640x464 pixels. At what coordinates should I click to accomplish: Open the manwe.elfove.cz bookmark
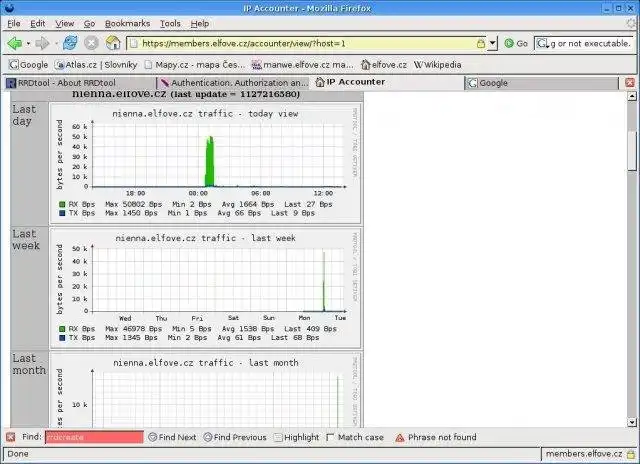click(302, 65)
